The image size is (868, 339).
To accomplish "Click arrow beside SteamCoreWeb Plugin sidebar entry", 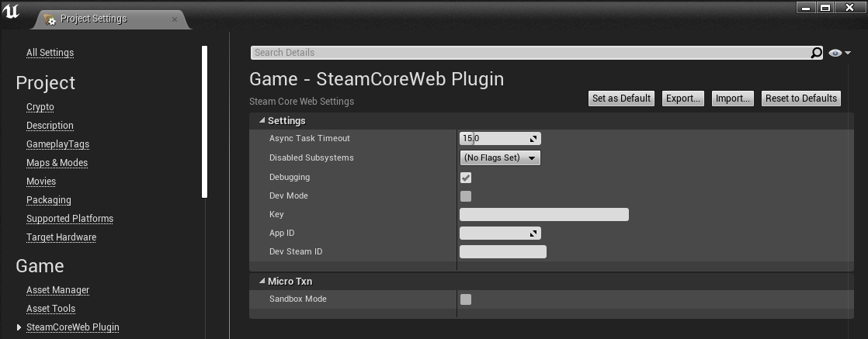I will click(x=19, y=327).
